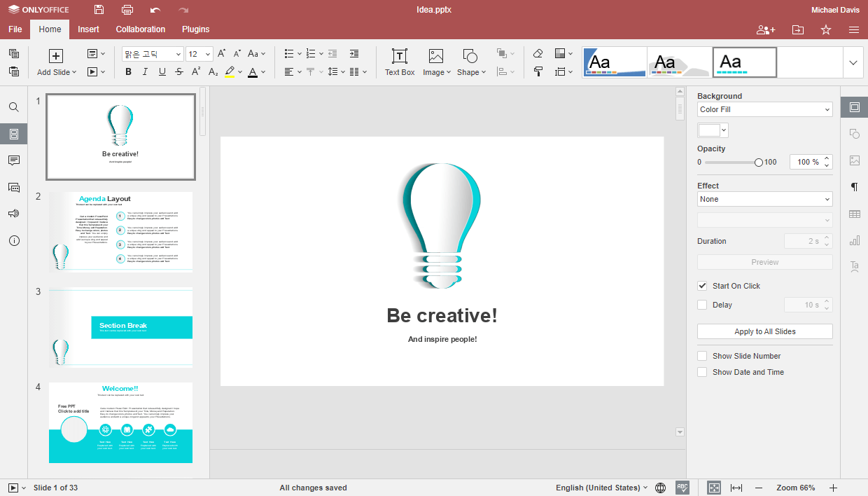The image size is (868, 496).
Task: Switch to the Insert tab
Action: [88, 29]
